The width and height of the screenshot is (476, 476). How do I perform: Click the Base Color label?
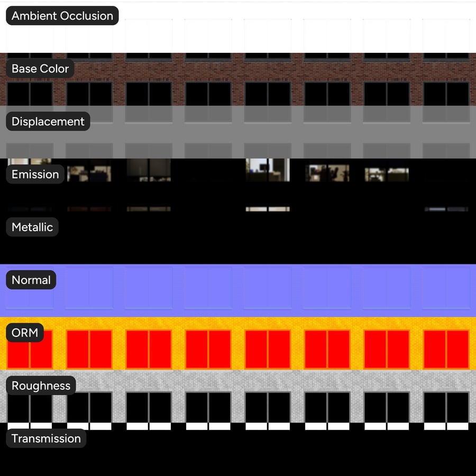pyautogui.click(x=40, y=69)
